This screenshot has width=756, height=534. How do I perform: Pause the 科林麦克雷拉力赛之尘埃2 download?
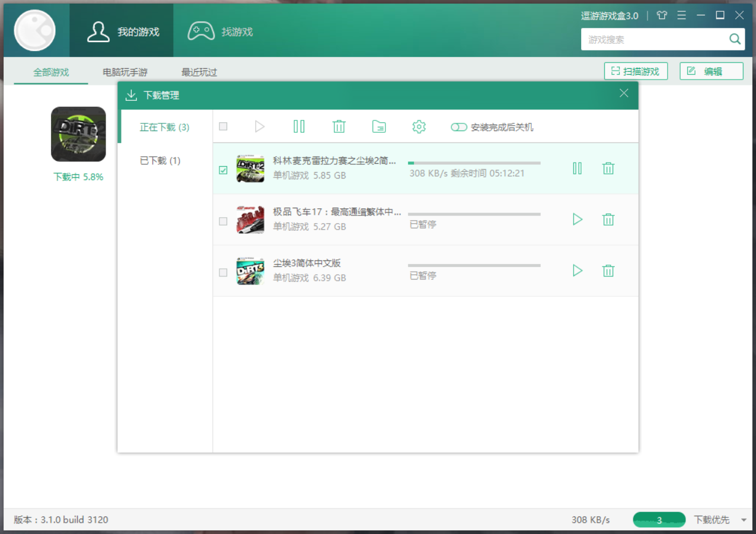point(577,169)
